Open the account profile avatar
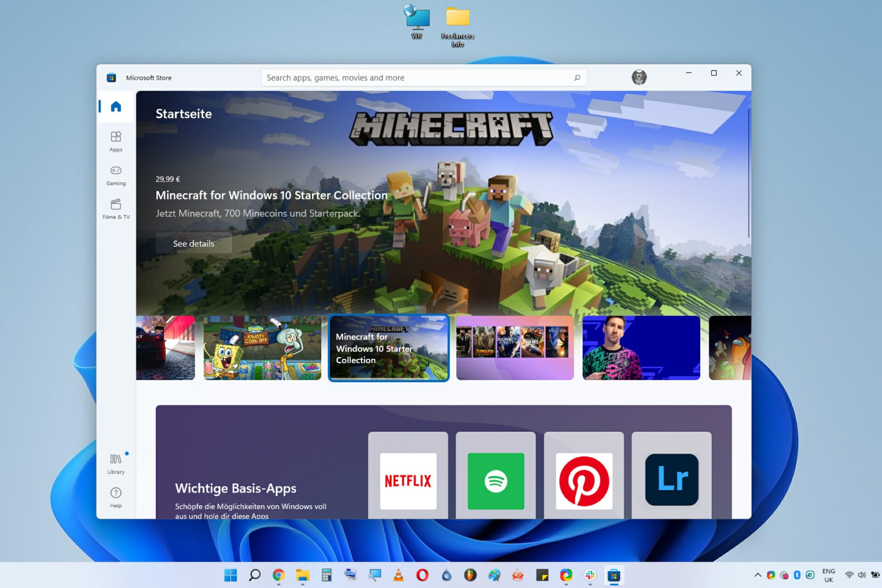The height and width of the screenshot is (588, 882). click(639, 77)
